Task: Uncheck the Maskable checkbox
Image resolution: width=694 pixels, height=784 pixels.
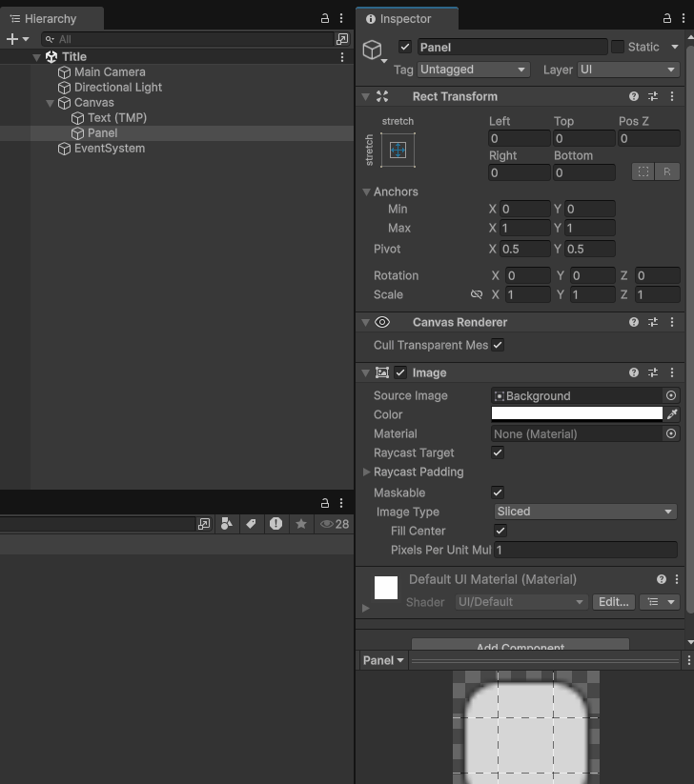Action: click(x=498, y=493)
